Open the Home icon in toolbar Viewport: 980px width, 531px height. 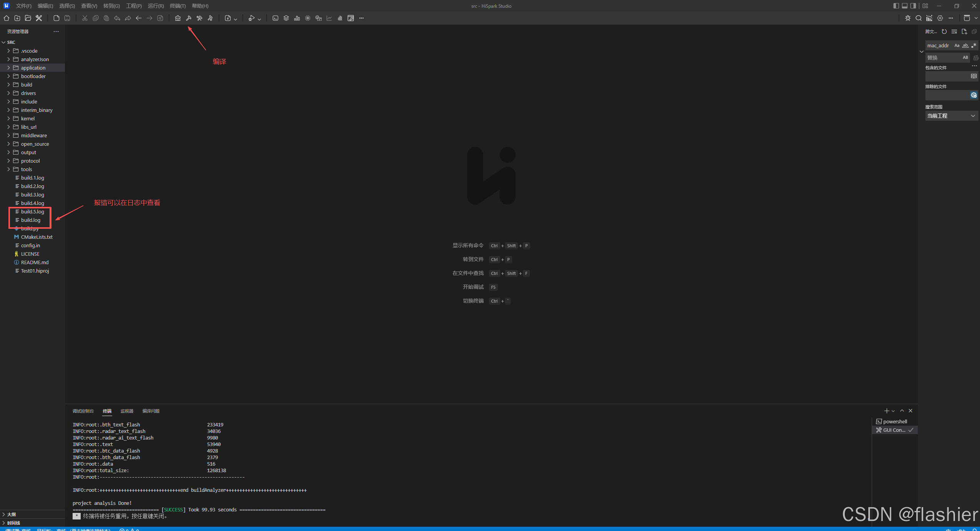7,18
